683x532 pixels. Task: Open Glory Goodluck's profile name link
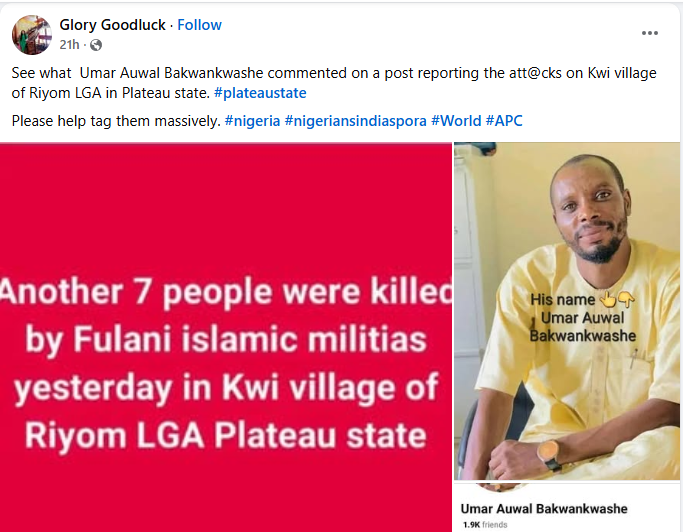tap(112, 24)
